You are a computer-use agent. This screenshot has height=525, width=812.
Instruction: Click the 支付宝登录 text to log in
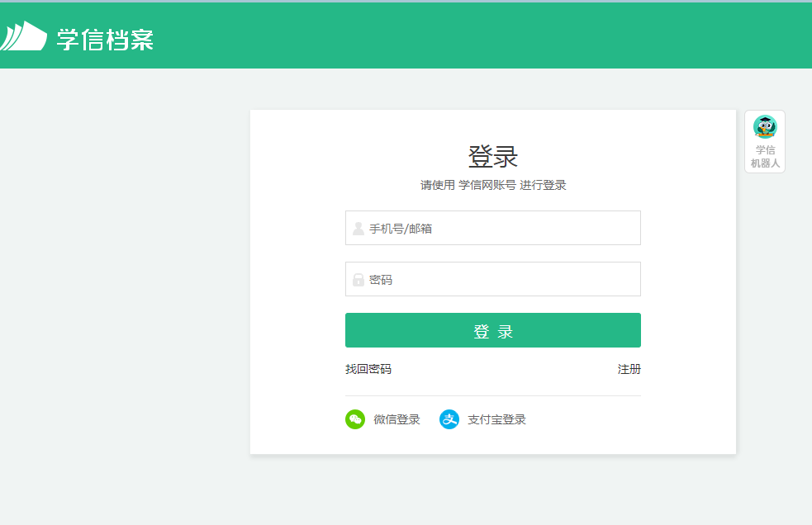pos(496,419)
